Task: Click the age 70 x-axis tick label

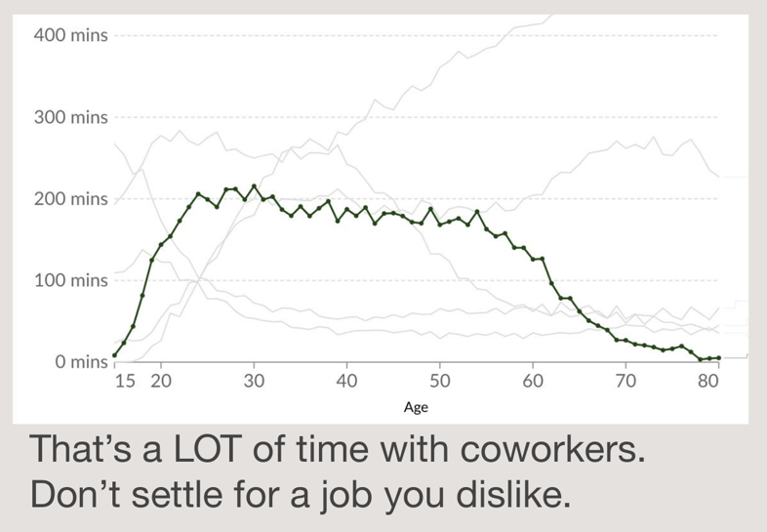Action: point(626,381)
